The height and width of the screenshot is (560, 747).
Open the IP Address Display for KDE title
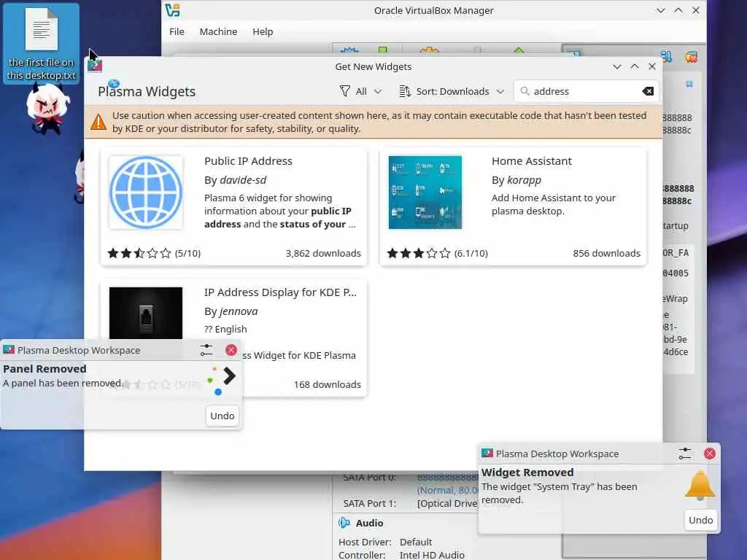(280, 292)
